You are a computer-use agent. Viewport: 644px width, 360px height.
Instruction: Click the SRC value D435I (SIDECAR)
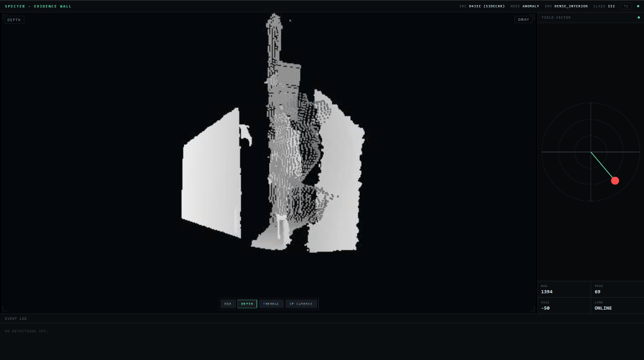[487, 6]
